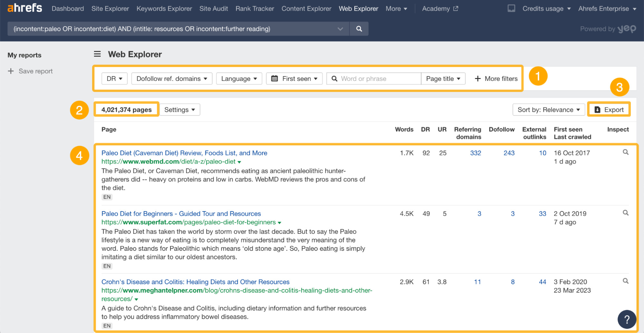Open the More navigation menu

coord(396,8)
